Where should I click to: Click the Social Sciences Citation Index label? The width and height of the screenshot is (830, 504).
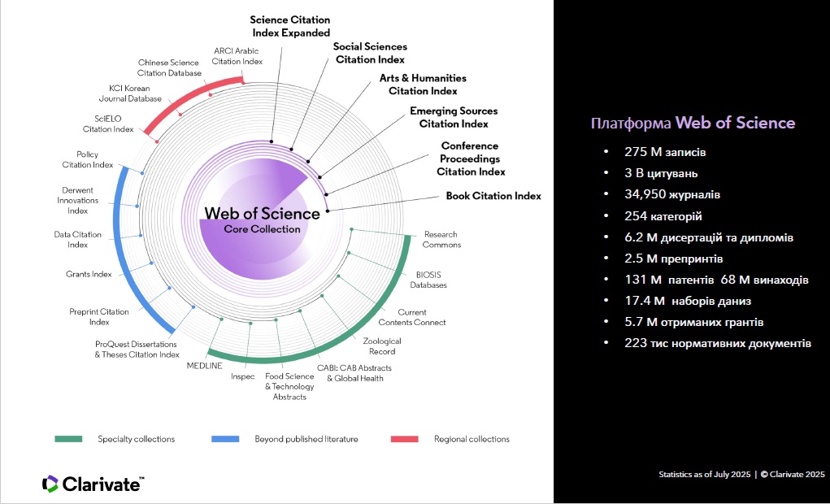tap(370, 53)
